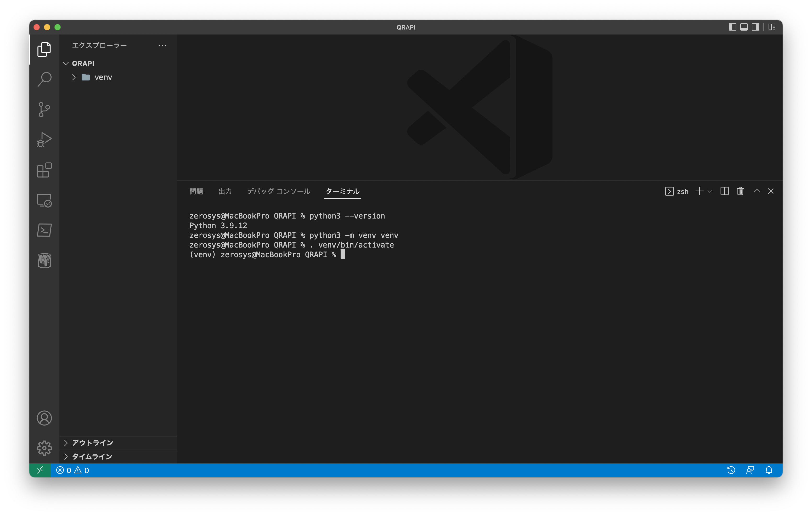Open the Extensions view
Viewport: 812px width, 516px height.
(44, 170)
